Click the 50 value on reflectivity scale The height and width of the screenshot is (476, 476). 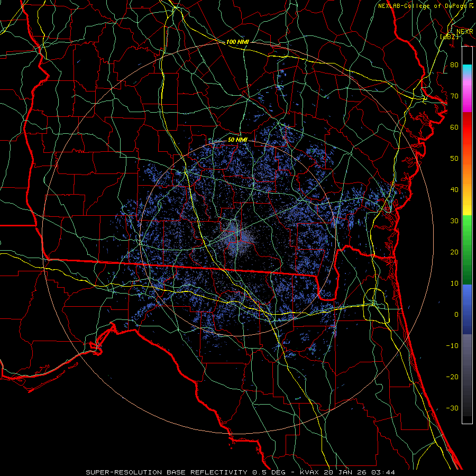[x=454, y=159]
